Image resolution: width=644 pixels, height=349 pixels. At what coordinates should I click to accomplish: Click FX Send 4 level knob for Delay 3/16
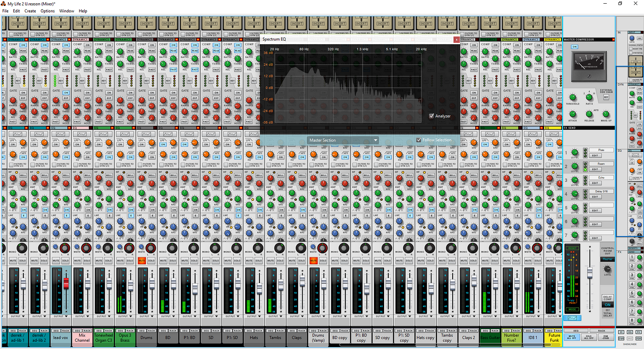(575, 193)
